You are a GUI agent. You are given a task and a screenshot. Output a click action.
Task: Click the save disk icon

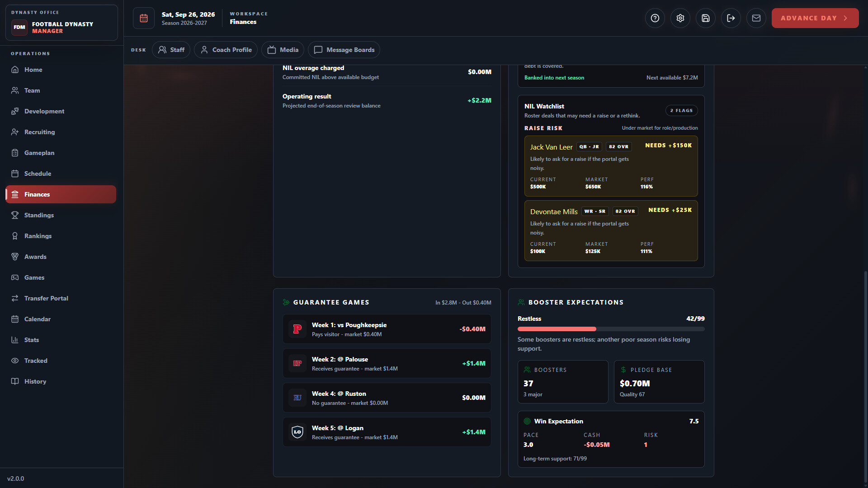706,18
